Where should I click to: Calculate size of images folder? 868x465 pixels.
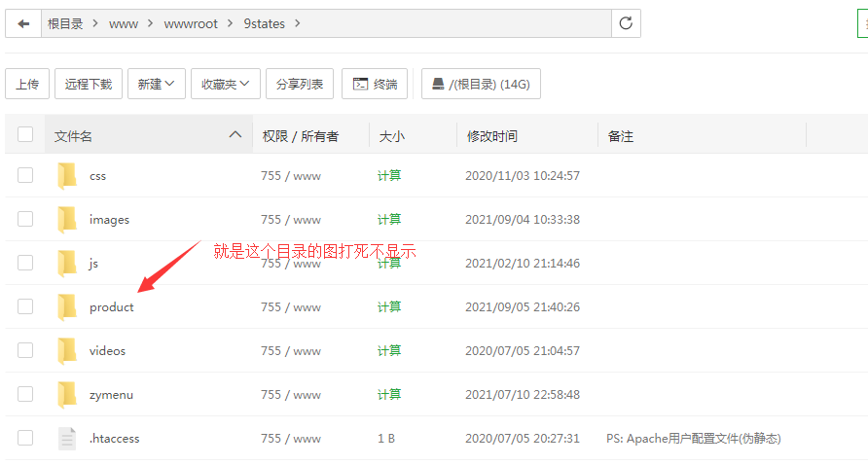tap(389, 219)
